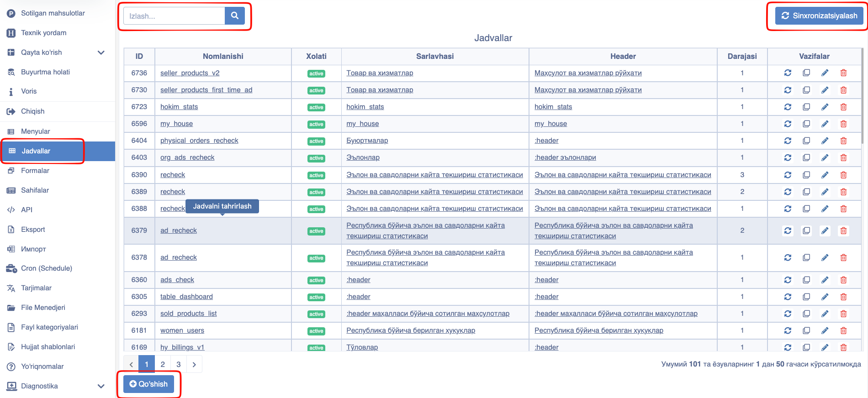Open File Menedjeri in the sidebar
Screen dimensions: 868x398
58,308
